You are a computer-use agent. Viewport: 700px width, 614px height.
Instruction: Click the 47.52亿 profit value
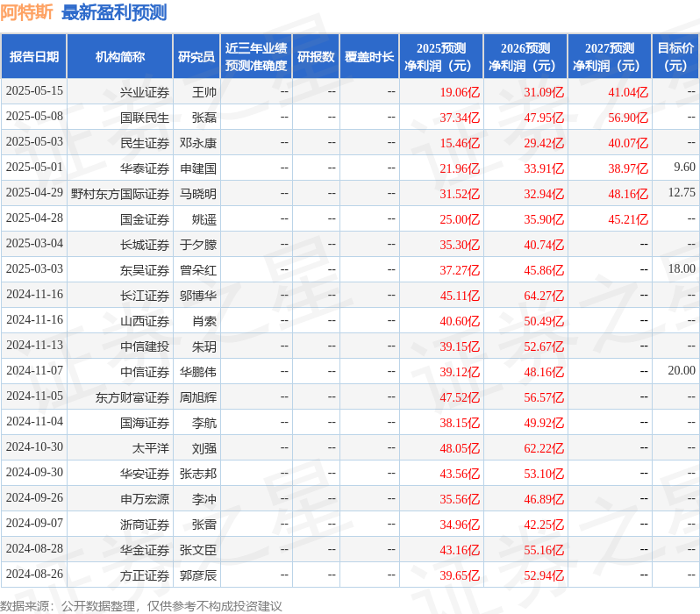coord(460,398)
